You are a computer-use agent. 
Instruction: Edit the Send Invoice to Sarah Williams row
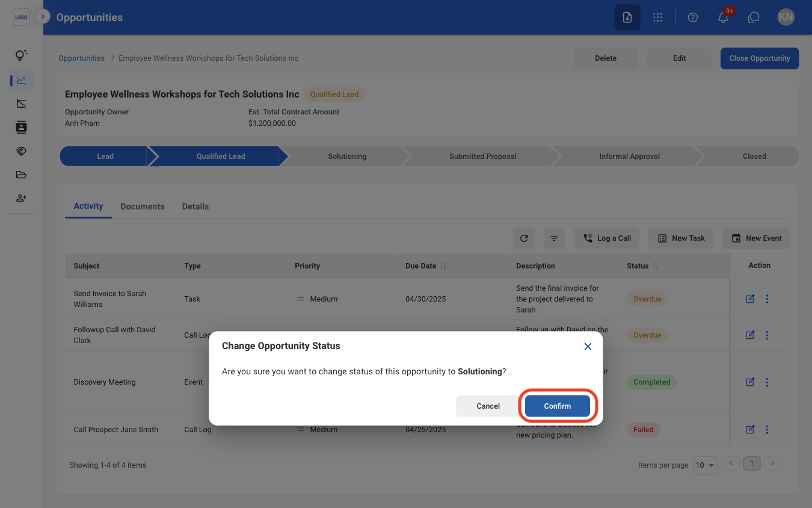pyautogui.click(x=750, y=299)
